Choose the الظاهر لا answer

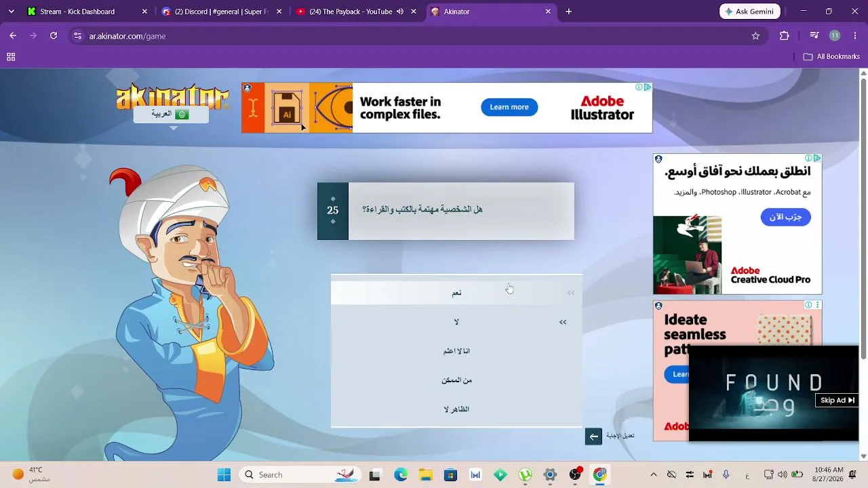tap(456, 409)
